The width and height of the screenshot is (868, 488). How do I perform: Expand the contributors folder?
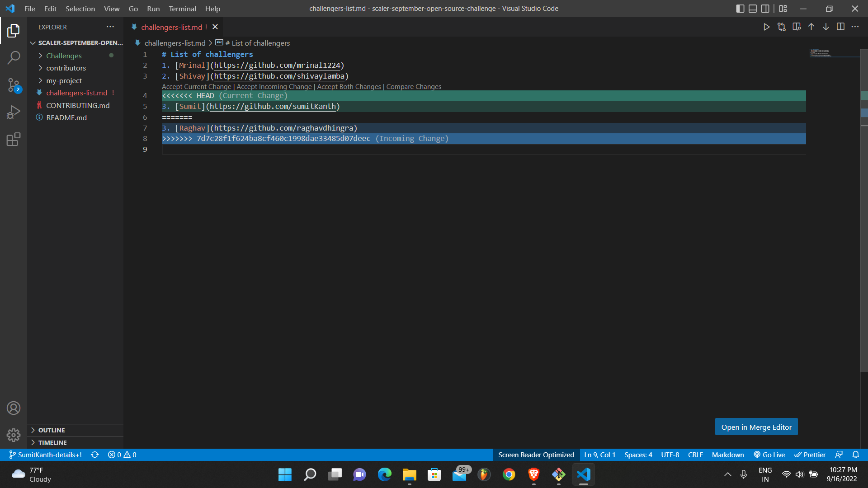coord(66,68)
